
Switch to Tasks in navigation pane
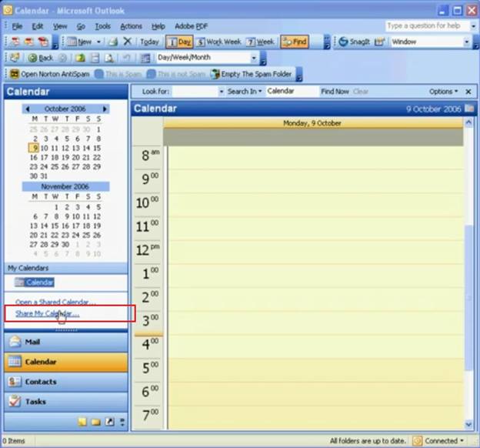point(66,402)
